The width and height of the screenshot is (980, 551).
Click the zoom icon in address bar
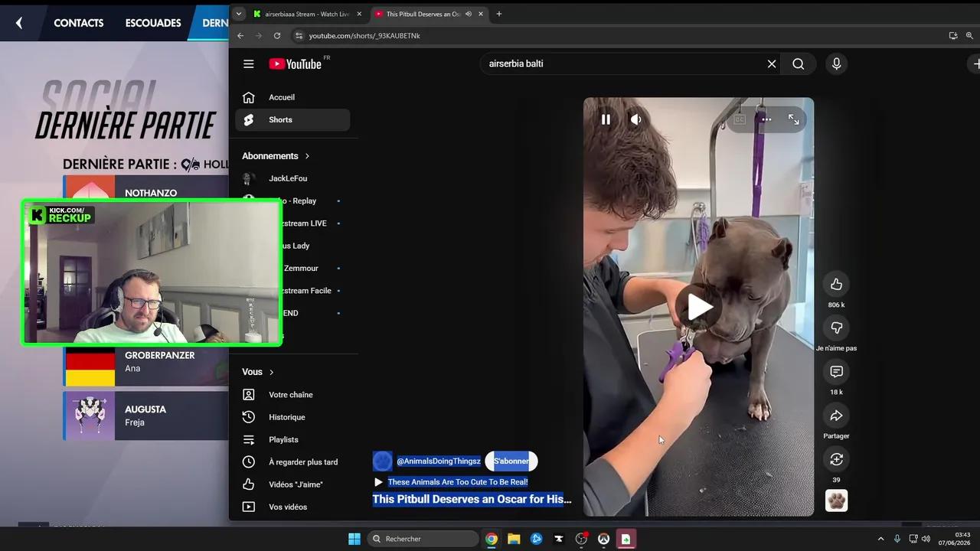pyautogui.click(x=969, y=36)
